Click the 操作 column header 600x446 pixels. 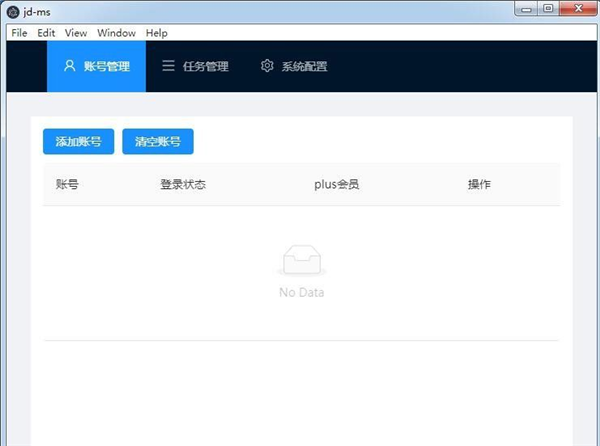[479, 184]
